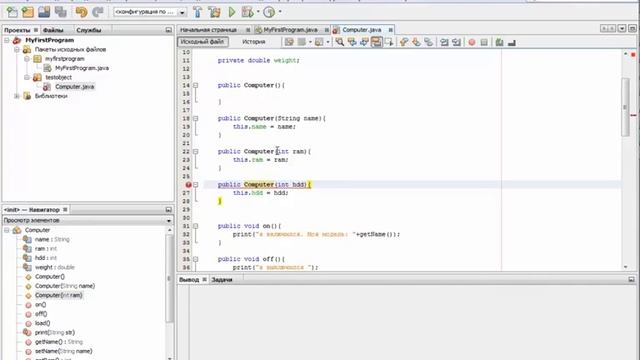Open the project configuration combo box
Image resolution: width=640 pixels, height=360 pixels.
pyautogui.click(x=150, y=12)
